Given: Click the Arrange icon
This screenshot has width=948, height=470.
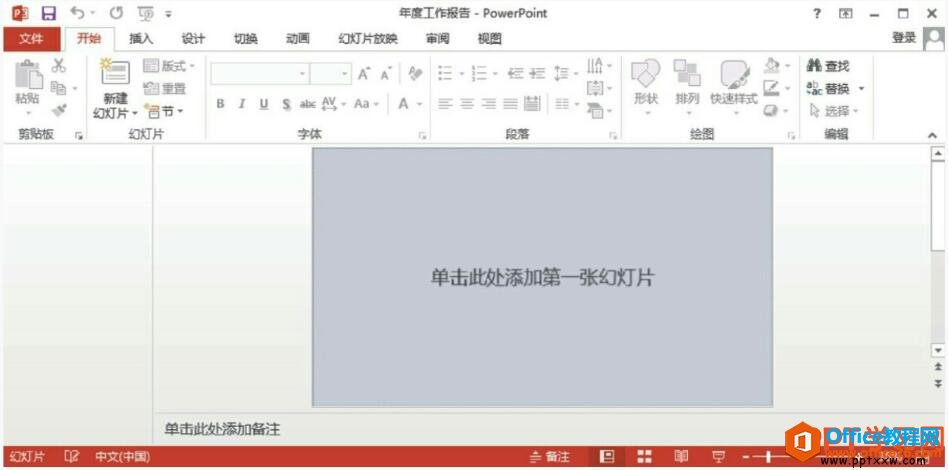Looking at the screenshot, I should (687, 73).
